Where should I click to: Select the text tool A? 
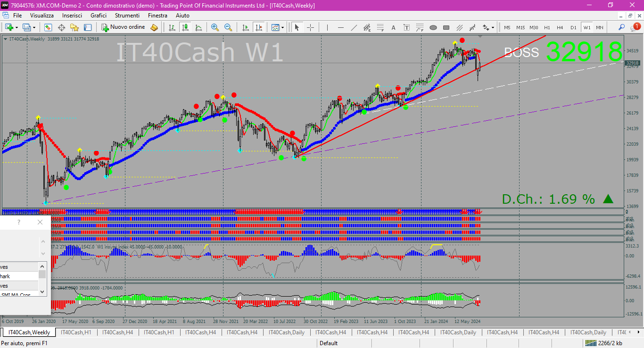pos(394,27)
